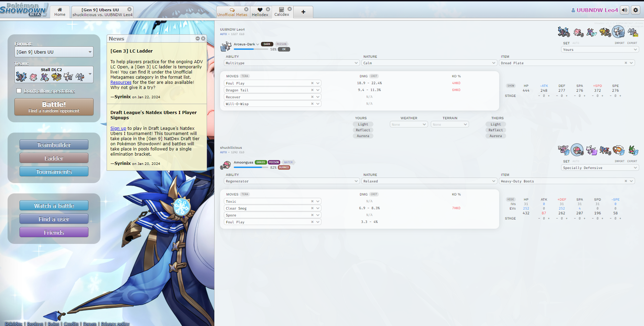
Task: Select Meowscarada in shuckilicious's party
Action: coord(633,150)
